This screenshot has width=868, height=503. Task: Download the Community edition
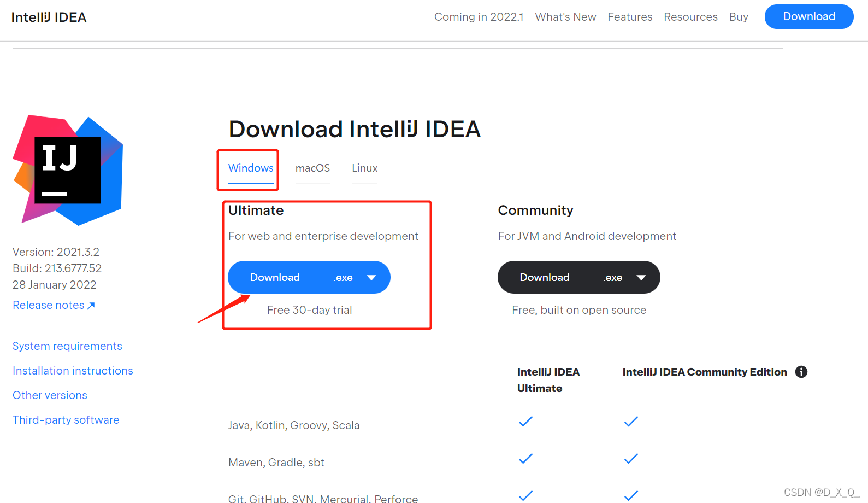545,277
